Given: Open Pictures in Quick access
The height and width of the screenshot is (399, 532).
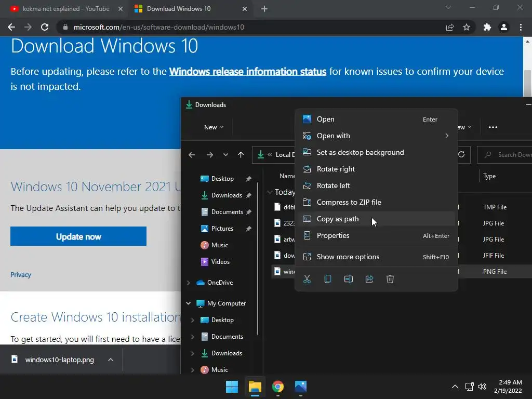Looking at the screenshot, I should pos(222,229).
